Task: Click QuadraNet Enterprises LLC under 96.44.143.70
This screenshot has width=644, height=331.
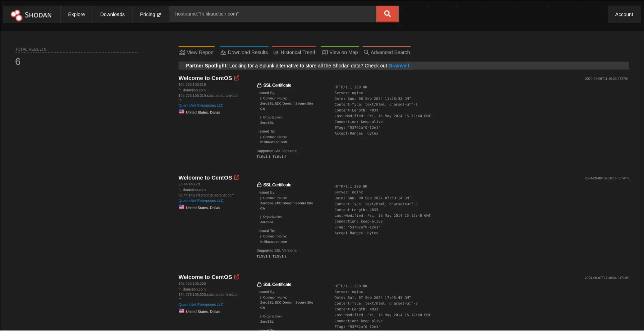Action: pyautogui.click(x=201, y=201)
